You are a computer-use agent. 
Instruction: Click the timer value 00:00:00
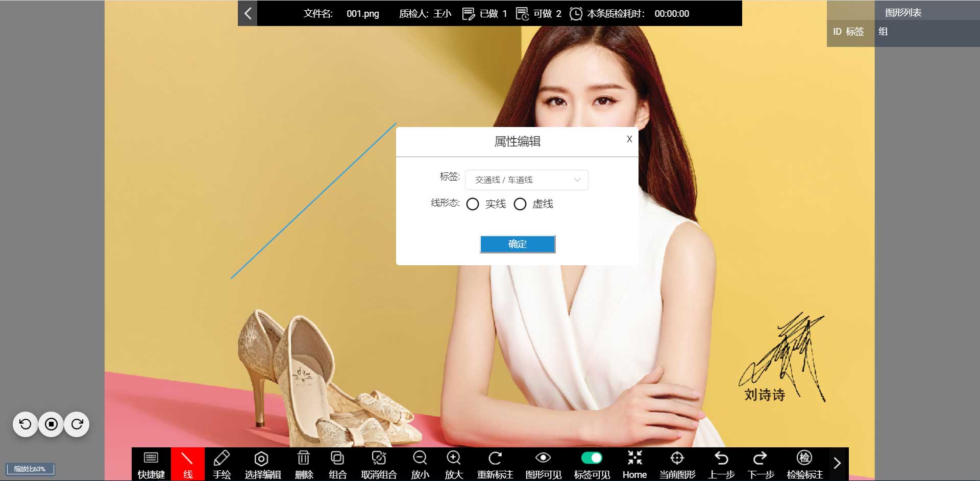(x=672, y=14)
